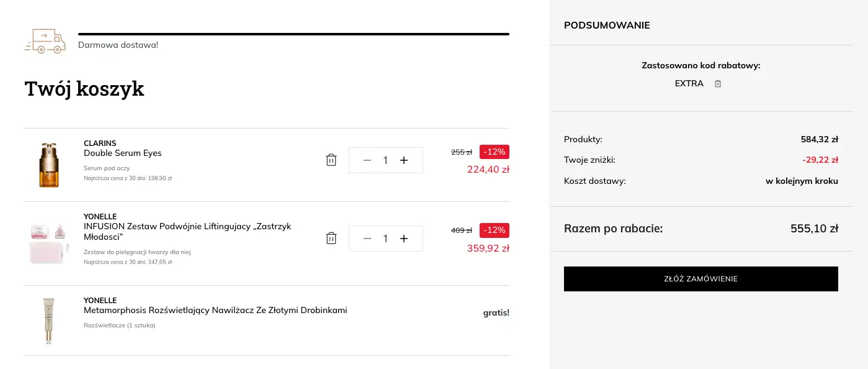
Task: Click the CLARINS brand name
Action: (100, 143)
